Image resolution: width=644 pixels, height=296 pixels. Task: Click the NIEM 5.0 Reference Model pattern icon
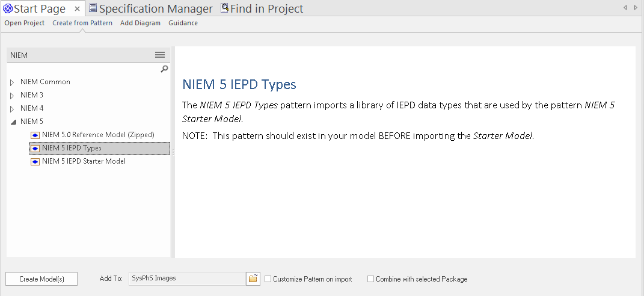35,135
